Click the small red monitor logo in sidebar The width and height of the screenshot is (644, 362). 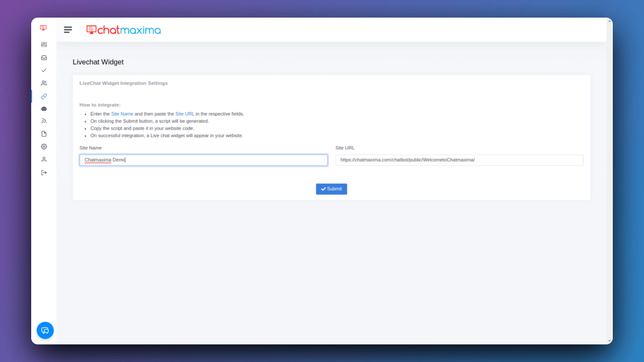tap(43, 28)
